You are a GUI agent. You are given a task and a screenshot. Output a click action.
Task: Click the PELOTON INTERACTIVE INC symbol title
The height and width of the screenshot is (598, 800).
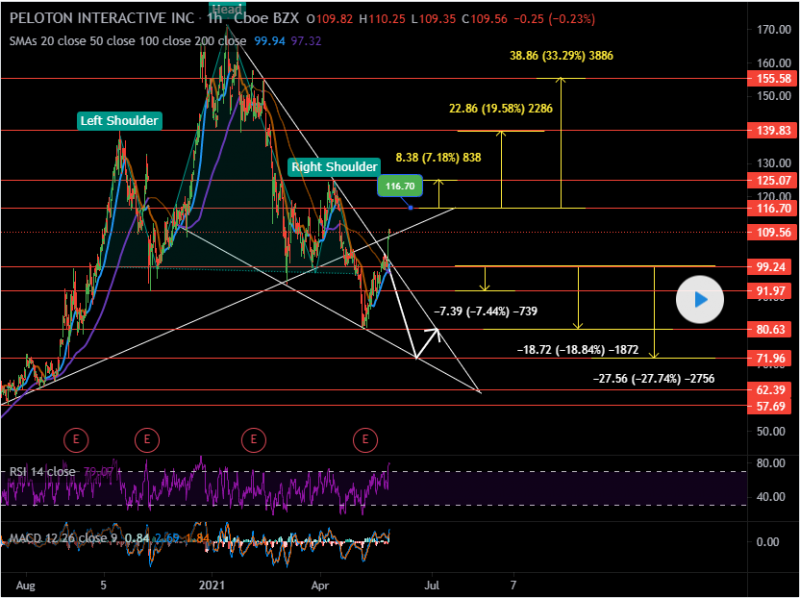pos(102,19)
